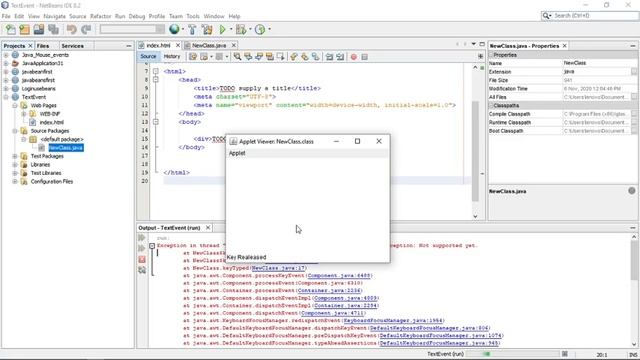Select the Source view button
Screen dimensions: 640x360
tap(148, 56)
